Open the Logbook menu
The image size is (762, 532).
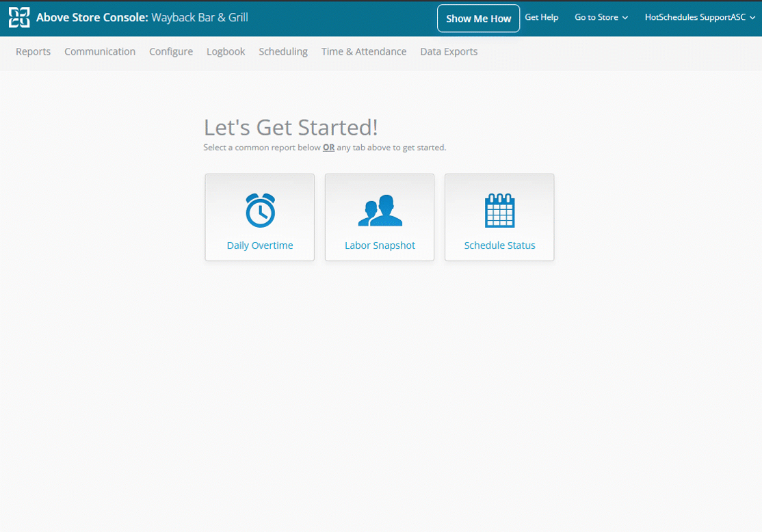[x=226, y=51]
